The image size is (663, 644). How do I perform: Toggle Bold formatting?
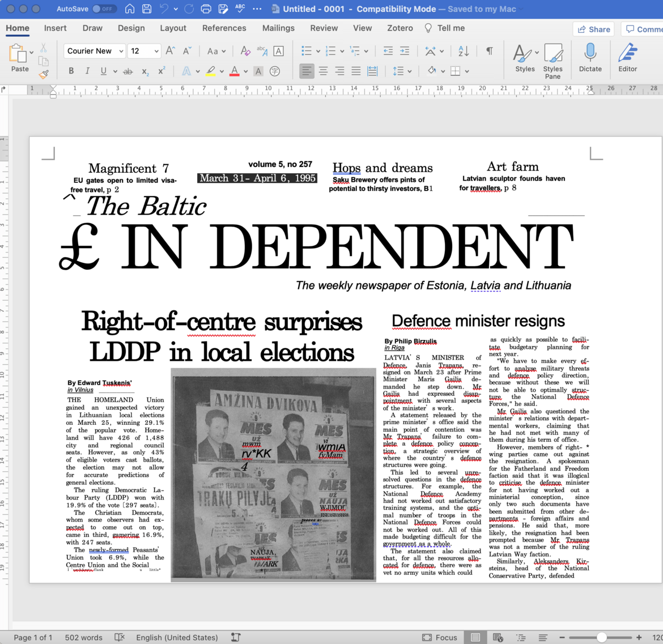[x=71, y=71]
